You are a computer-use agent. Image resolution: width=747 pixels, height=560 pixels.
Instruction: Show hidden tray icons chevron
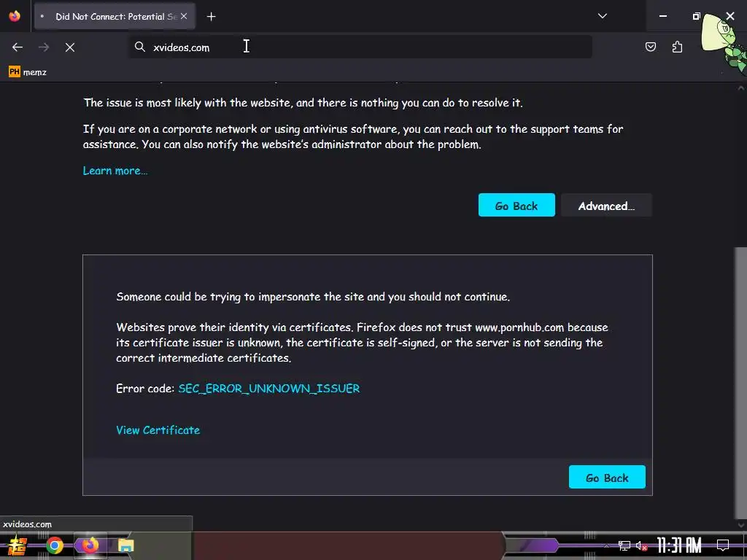tap(606, 545)
